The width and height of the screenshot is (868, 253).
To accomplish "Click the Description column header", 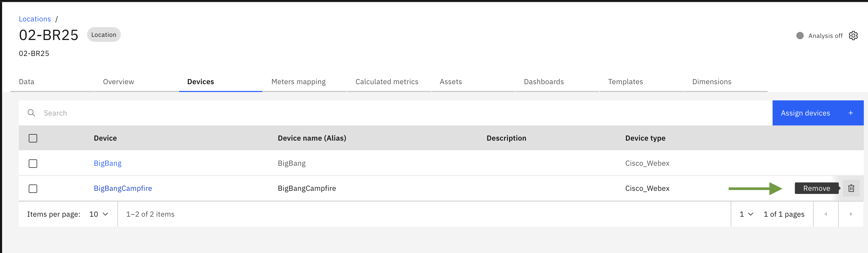I will (506, 138).
